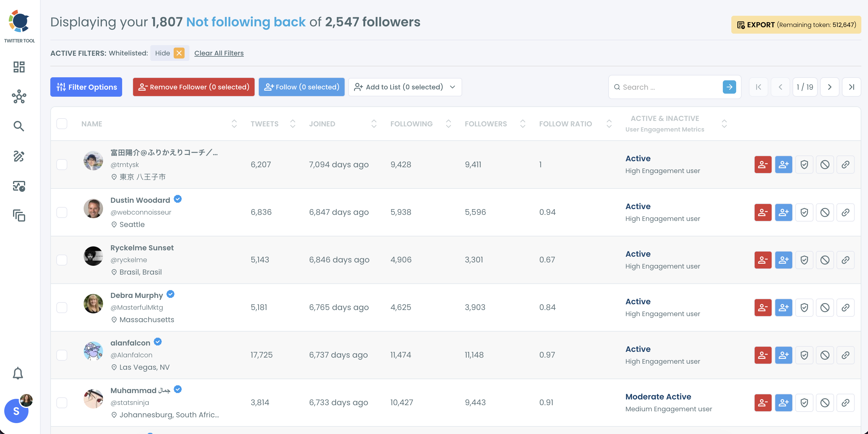Image resolution: width=868 pixels, height=434 pixels.
Task: Go to the next page
Action: tap(830, 87)
